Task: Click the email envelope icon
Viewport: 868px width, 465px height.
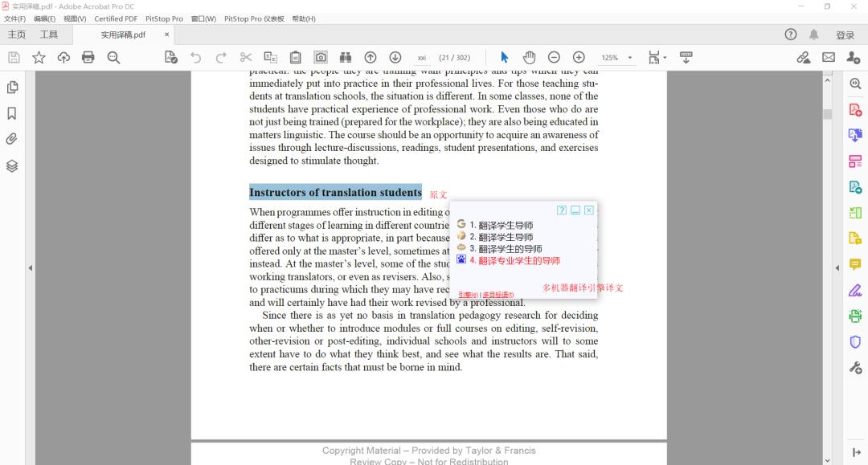Action: click(x=829, y=57)
